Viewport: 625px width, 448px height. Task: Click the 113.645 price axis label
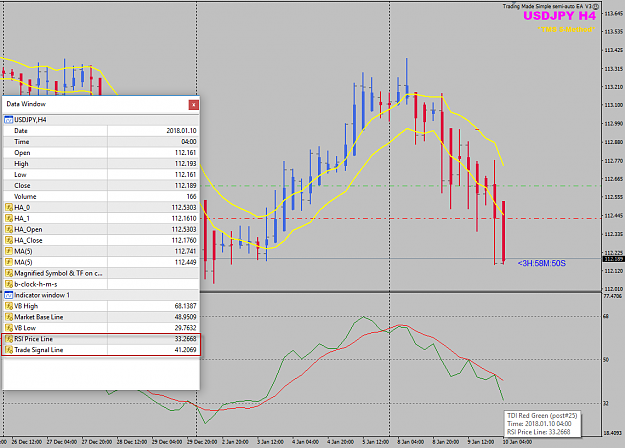(613, 14)
